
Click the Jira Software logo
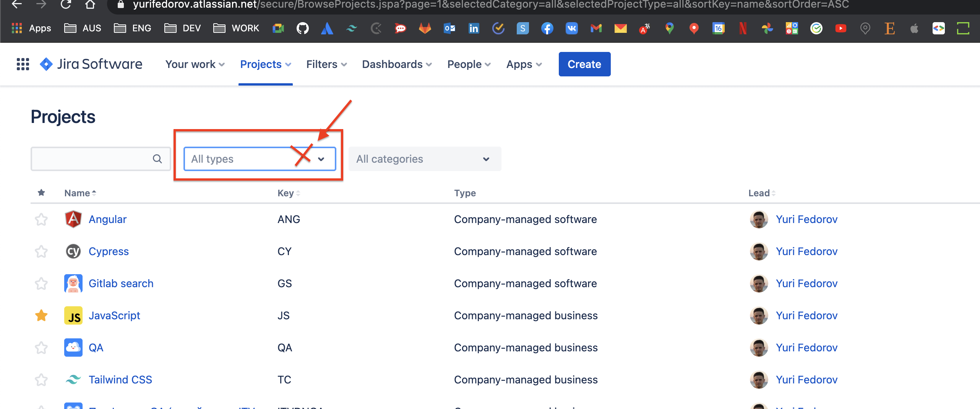click(91, 64)
